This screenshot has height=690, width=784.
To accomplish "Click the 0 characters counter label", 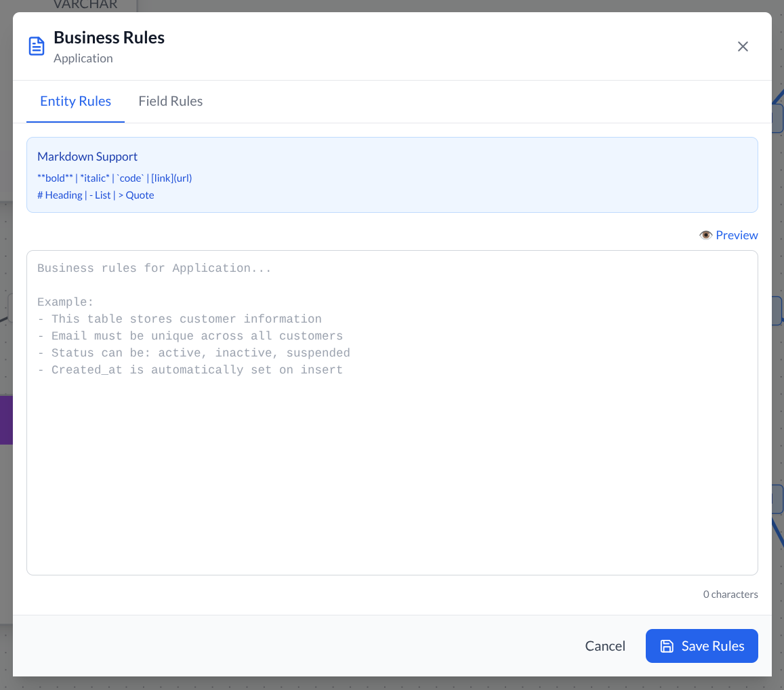I will pyautogui.click(x=730, y=594).
